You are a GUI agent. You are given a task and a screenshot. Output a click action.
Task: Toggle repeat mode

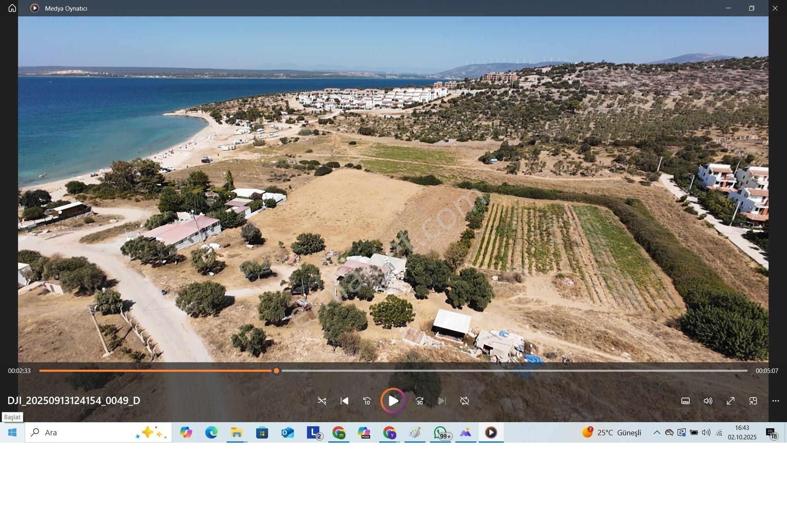pos(464,401)
